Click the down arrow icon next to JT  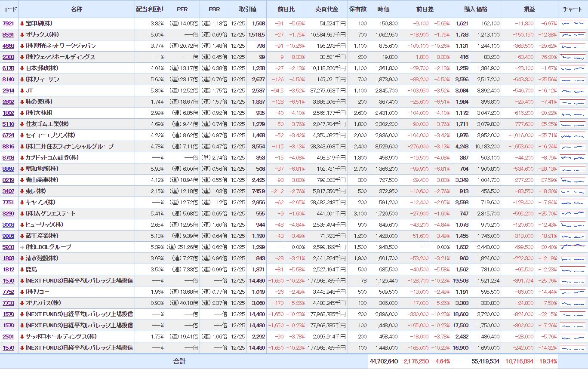(x=22, y=91)
